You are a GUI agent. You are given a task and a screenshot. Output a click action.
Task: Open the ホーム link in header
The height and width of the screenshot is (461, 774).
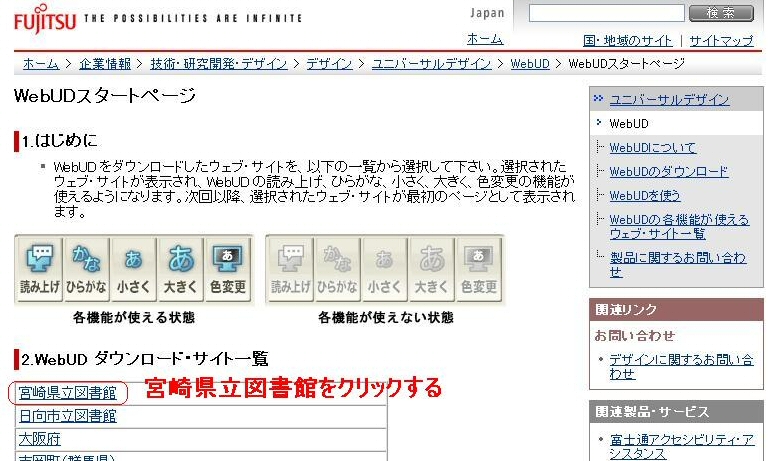485,39
